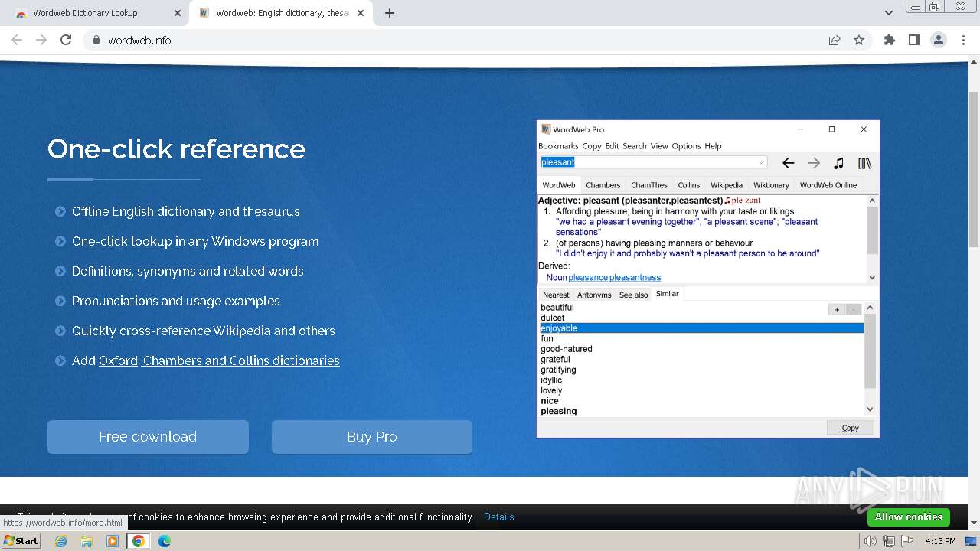Select 'dulcet' in the similar words list

[552, 318]
